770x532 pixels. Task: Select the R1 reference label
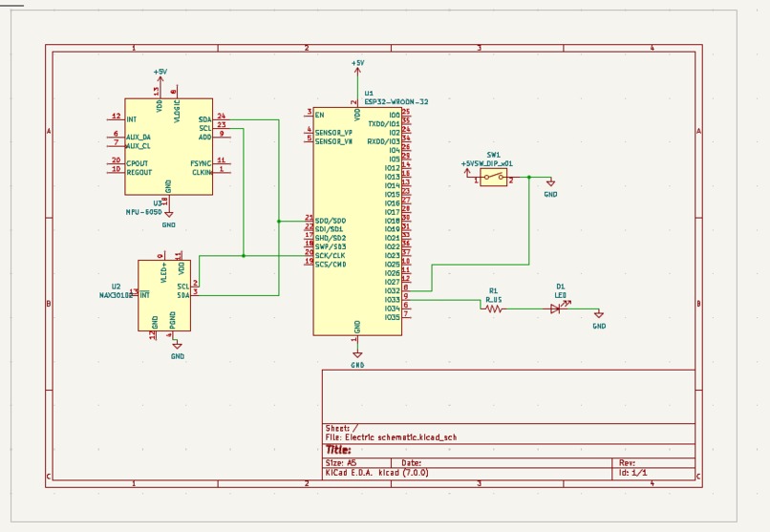pos(494,290)
